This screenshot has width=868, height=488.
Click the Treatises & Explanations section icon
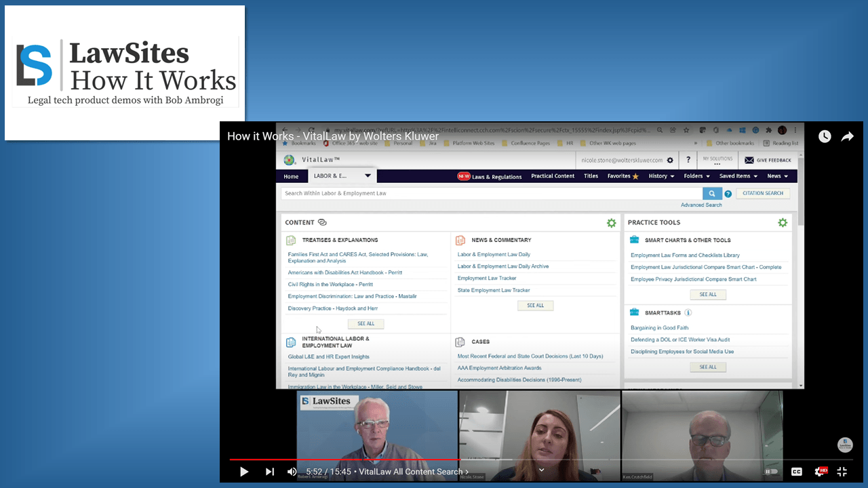pyautogui.click(x=291, y=240)
